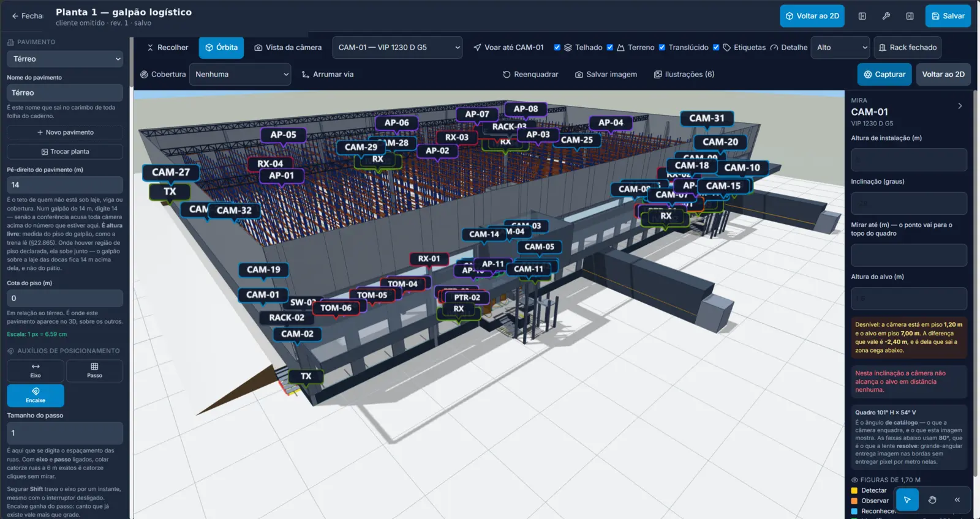Uncheck the Terreno checkbox
Viewport: 980px width, 519px height.
click(609, 47)
